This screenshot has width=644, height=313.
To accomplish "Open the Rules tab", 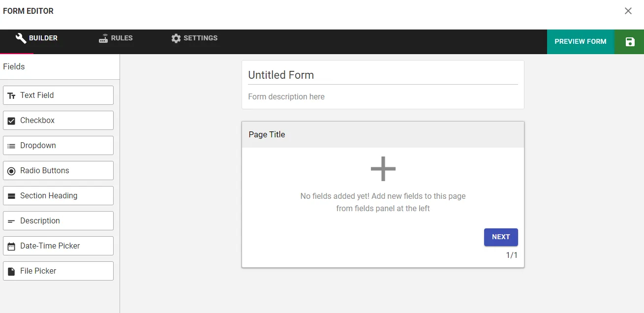I will 116,38.
